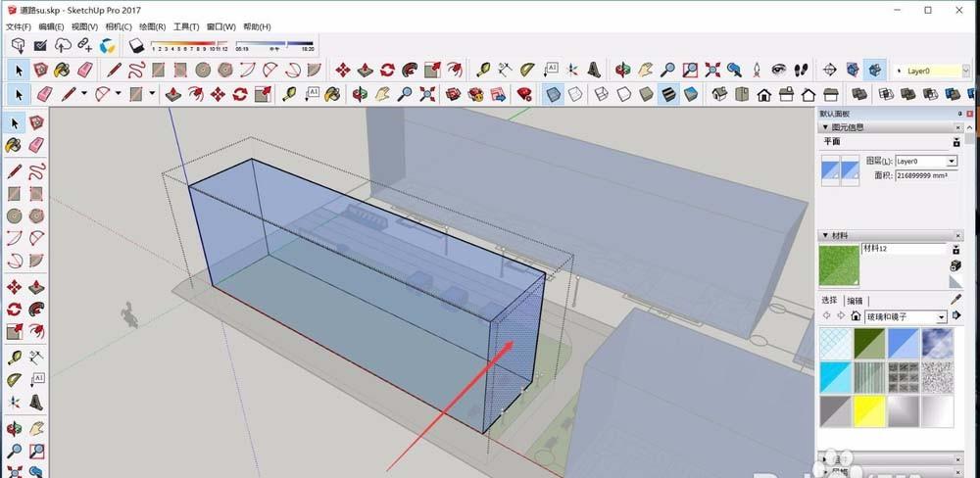This screenshot has height=478, width=980.
Task: Switch to Monochrome face style
Action: pos(691,94)
